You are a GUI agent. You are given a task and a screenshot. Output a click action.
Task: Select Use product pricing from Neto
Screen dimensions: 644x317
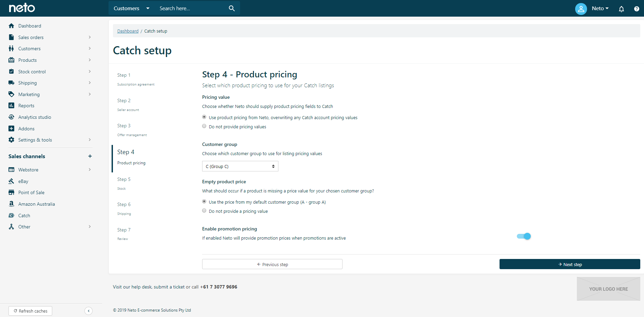point(204,117)
